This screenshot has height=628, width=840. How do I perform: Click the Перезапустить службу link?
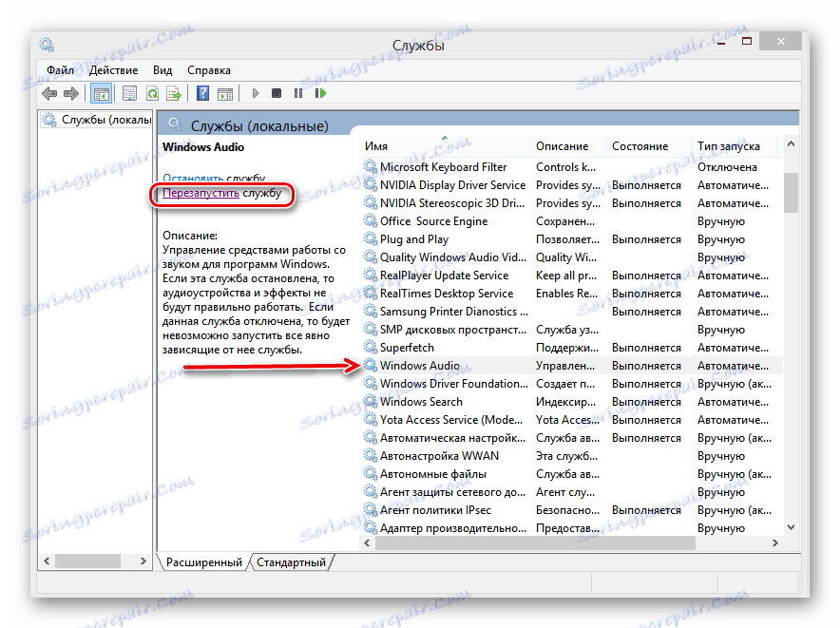point(221,193)
